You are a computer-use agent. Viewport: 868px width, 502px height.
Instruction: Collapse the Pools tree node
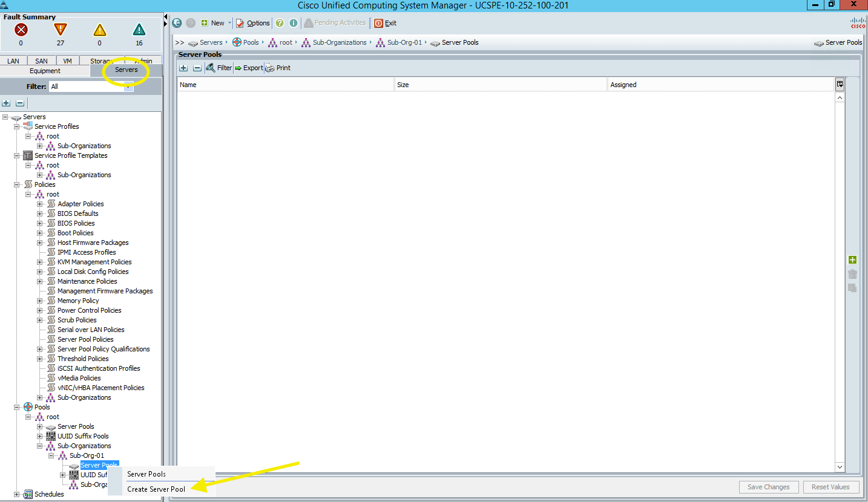point(17,407)
